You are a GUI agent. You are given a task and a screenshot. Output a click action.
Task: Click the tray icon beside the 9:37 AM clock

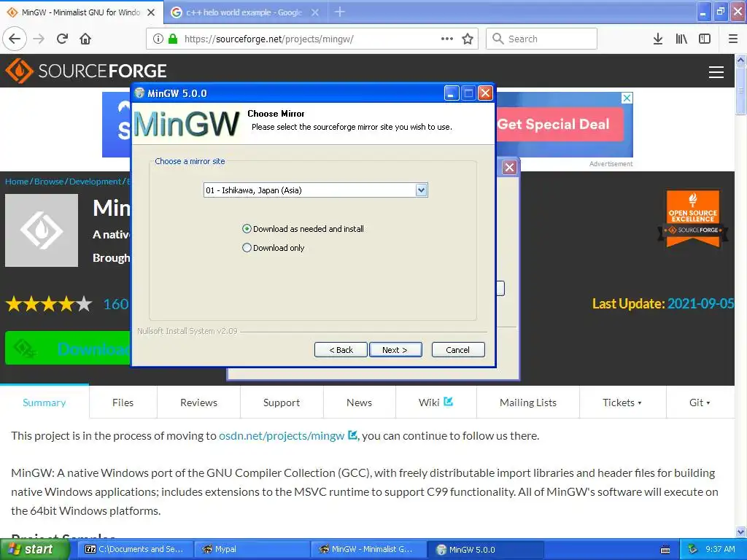(693, 550)
